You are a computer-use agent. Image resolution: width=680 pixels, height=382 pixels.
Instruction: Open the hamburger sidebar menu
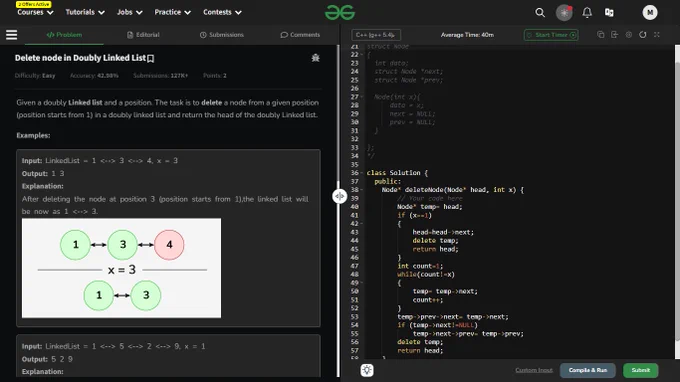click(x=12, y=35)
